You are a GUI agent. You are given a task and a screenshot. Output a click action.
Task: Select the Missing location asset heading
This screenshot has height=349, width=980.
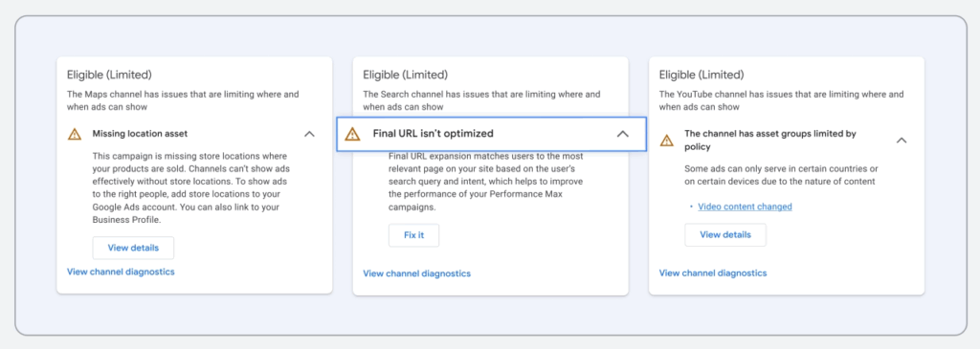coord(140,134)
